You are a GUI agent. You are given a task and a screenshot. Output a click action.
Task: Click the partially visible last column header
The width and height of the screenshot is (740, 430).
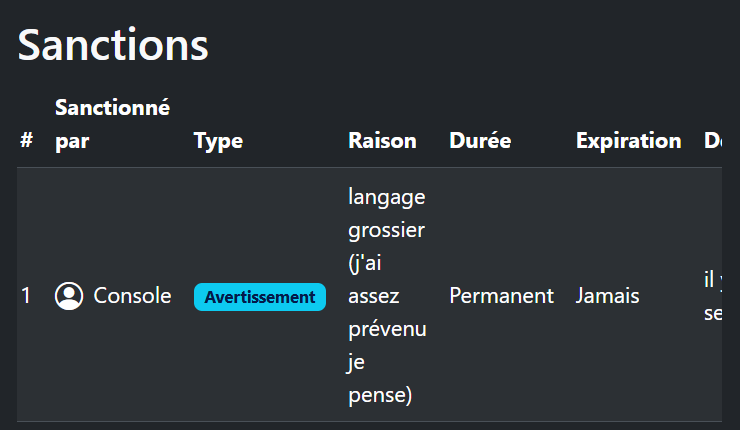tap(713, 141)
